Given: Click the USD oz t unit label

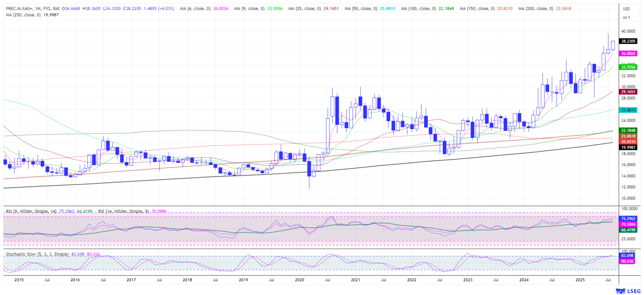Looking at the screenshot, I should click(x=626, y=13).
